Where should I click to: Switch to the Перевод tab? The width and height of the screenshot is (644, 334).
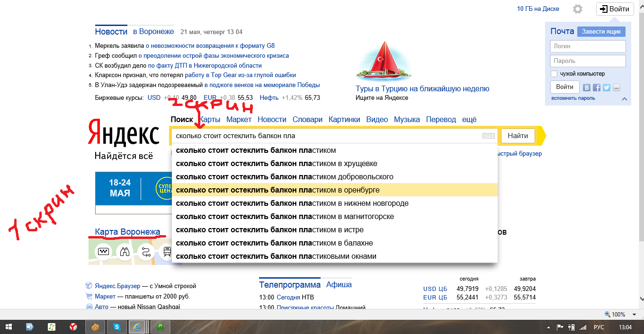(441, 120)
